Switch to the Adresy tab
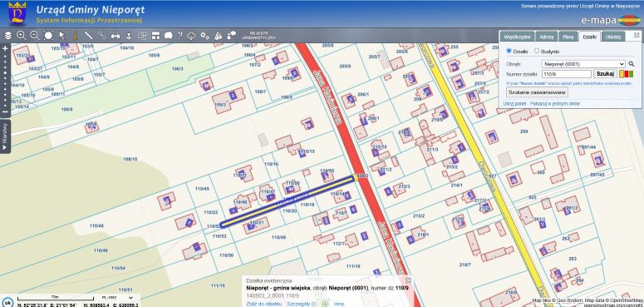The image size is (644, 307). tap(546, 37)
